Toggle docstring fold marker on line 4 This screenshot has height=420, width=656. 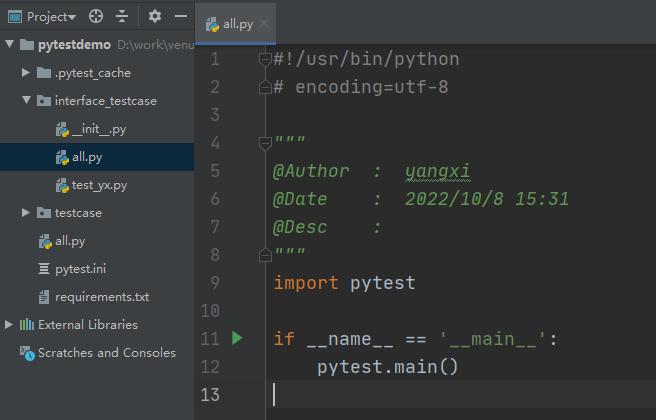pos(265,143)
